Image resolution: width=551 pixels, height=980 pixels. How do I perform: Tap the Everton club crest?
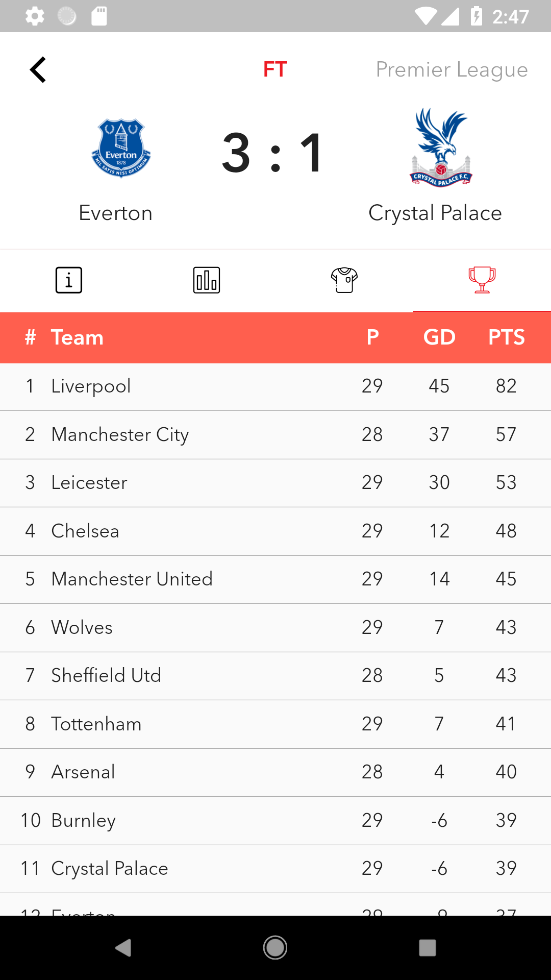coord(121,148)
